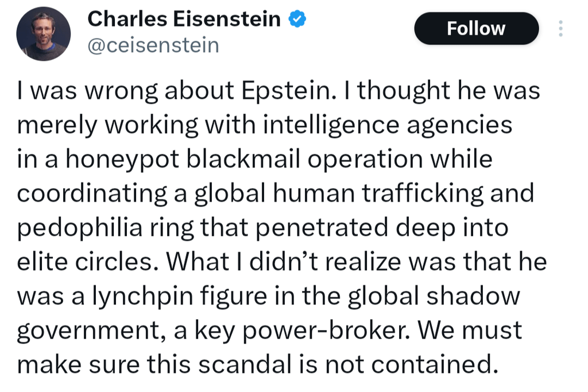Click the words 'elite circles.'

[x=87, y=262]
